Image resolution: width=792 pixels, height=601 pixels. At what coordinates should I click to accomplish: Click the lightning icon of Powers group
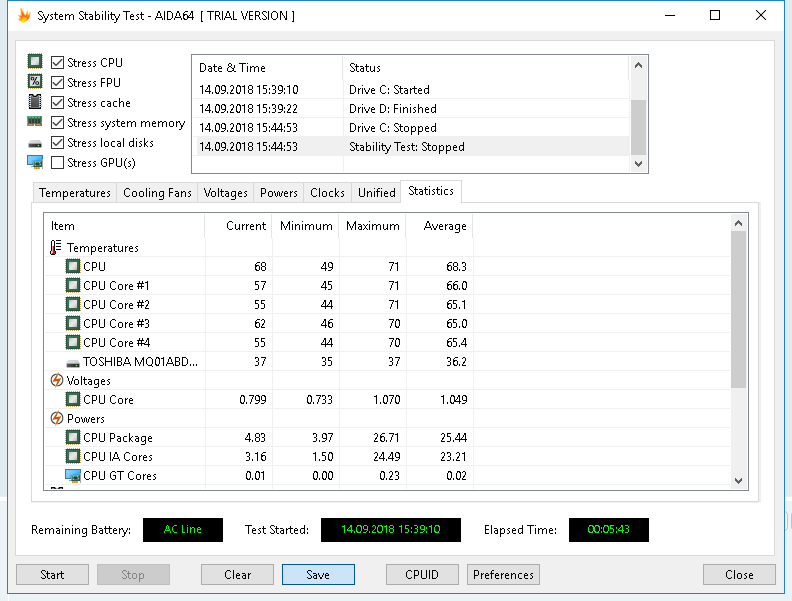[57, 418]
